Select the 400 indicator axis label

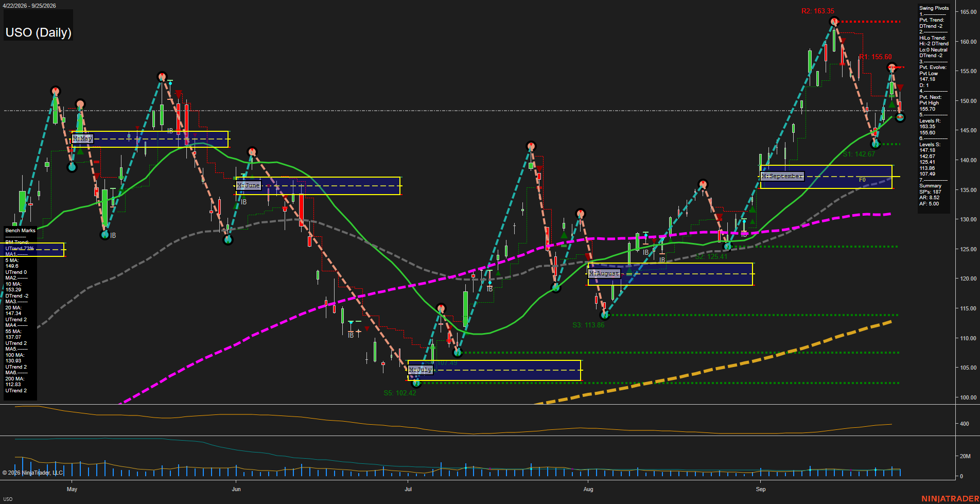(965, 424)
